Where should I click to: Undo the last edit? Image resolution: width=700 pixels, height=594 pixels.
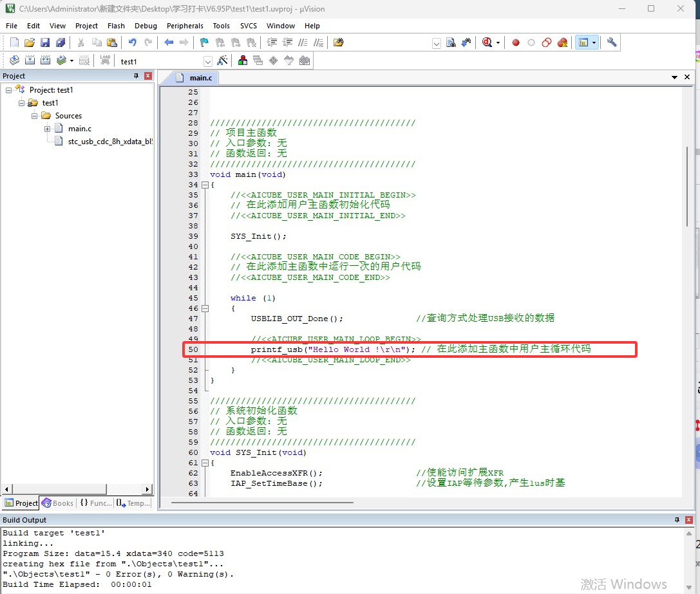133,42
